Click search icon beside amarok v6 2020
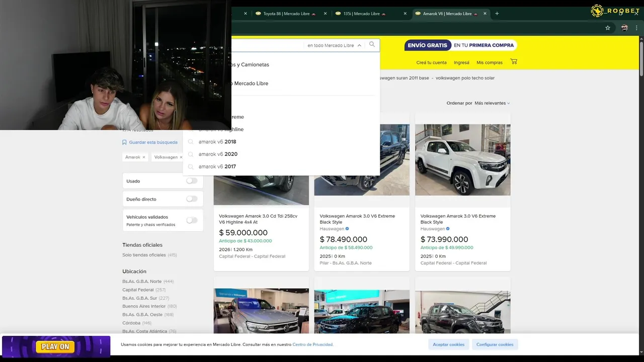 (x=191, y=154)
